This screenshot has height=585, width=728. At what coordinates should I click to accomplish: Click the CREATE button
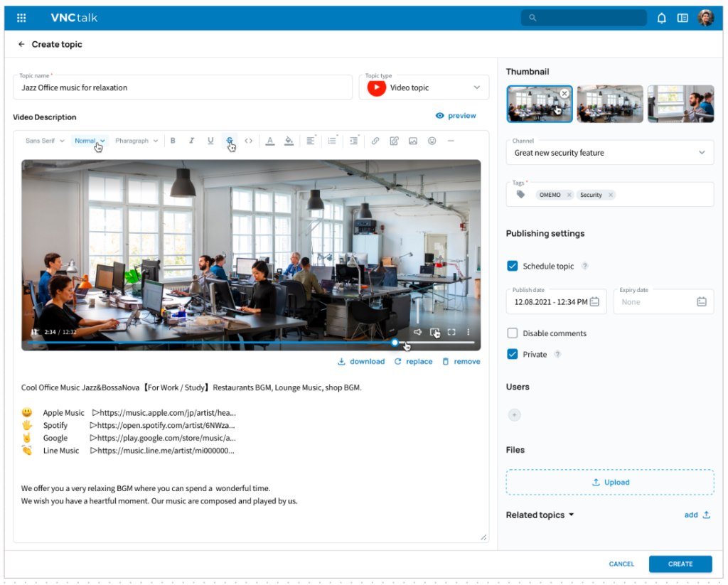click(680, 564)
